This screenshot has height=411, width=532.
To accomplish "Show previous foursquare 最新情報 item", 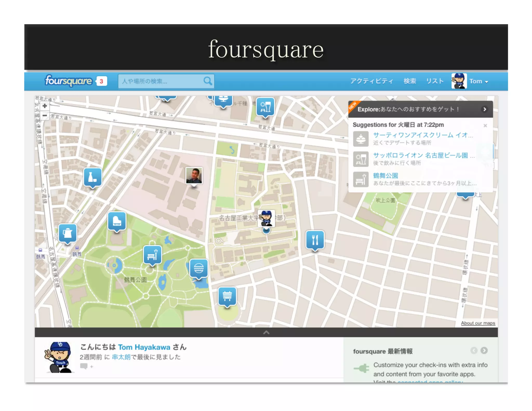I will pos(474,350).
